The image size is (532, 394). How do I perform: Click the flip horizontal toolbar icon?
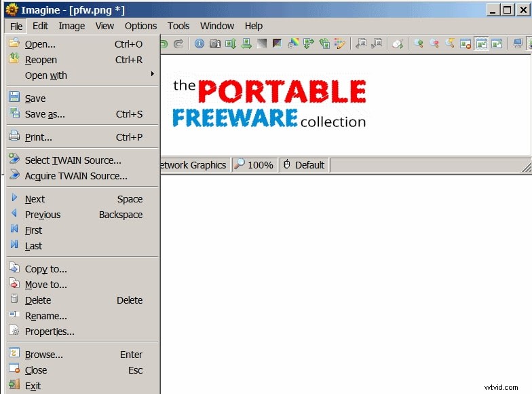point(246,43)
